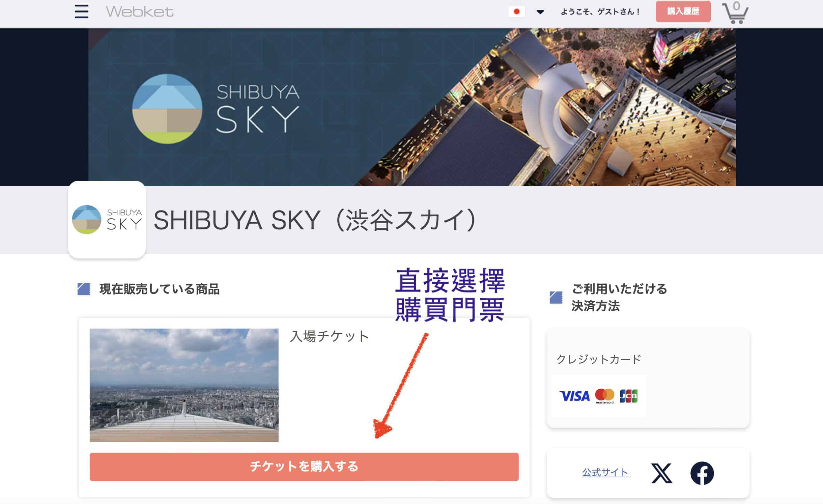Click the SHIBUYA SKY square logo tile

107,220
